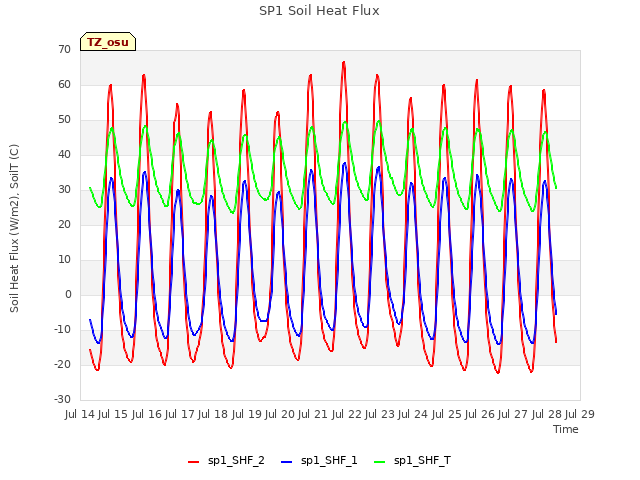This screenshot has width=640, height=480.
Task: Click the -20 y-axis tick label
Action: point(62,365)
